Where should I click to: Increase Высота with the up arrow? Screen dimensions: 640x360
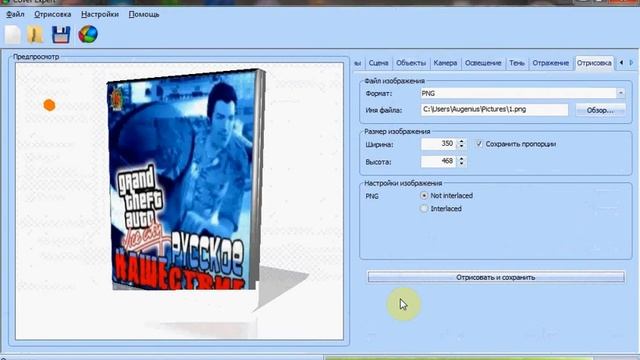pos(461,158)
